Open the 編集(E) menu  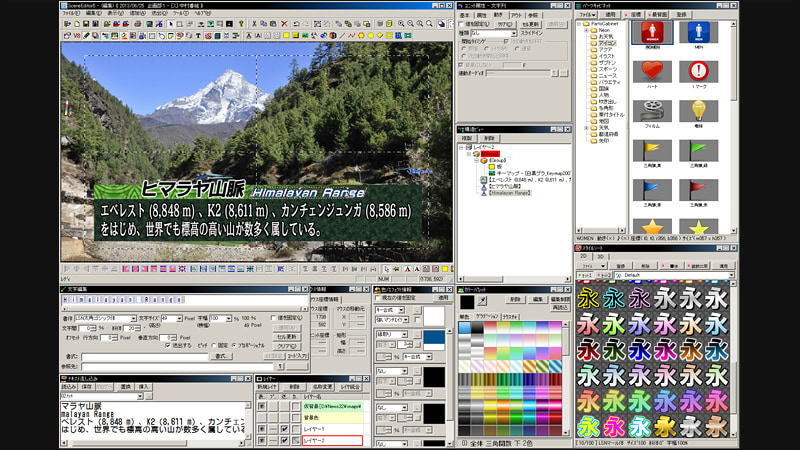(x=92, y=13)
